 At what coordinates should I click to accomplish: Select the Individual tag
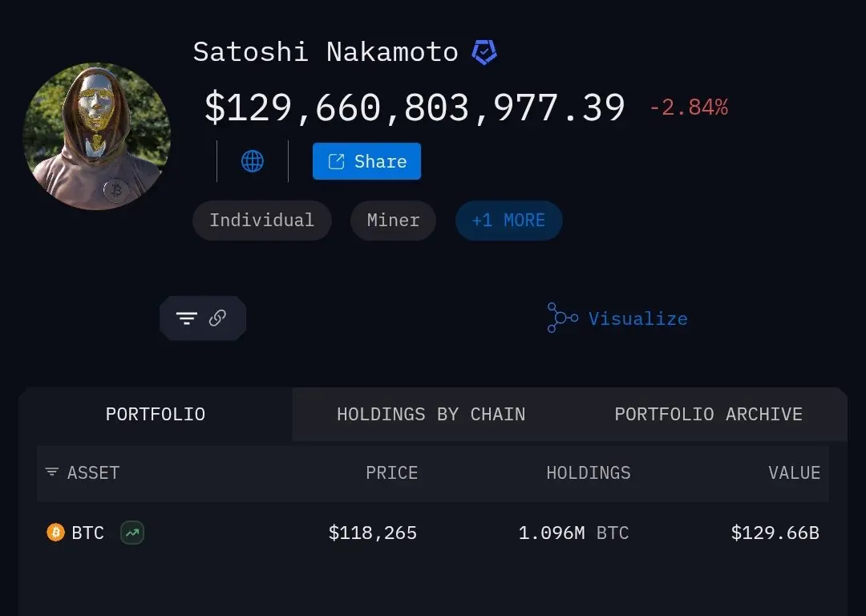click(x=261, y=221)
